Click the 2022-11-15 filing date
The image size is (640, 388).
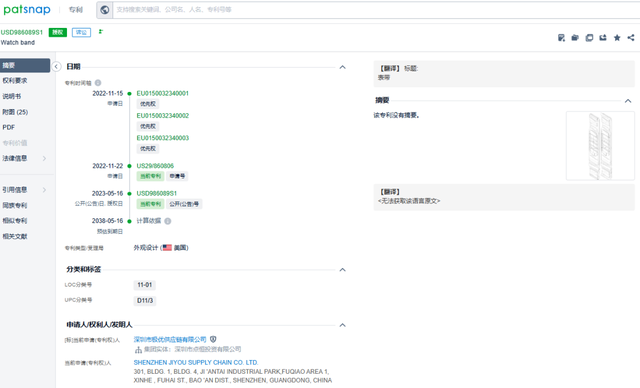click(x=108, y=93)
